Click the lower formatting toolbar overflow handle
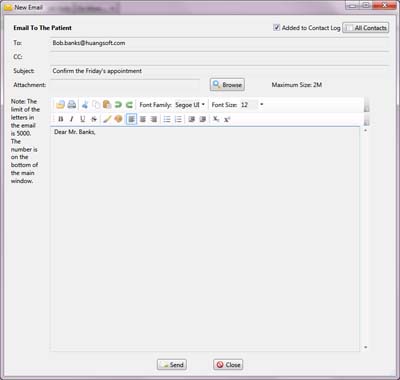This screenshot has width=400, height=380. click(366, 119)
